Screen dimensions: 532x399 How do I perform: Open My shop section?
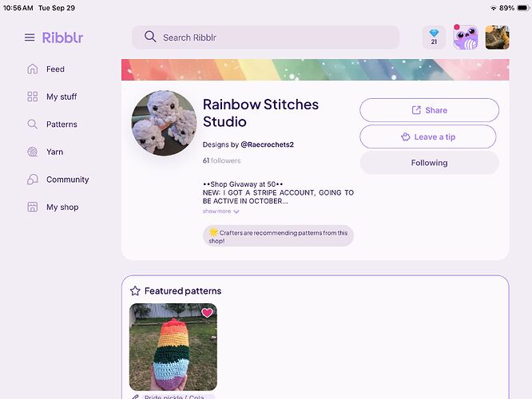[62, 207]
